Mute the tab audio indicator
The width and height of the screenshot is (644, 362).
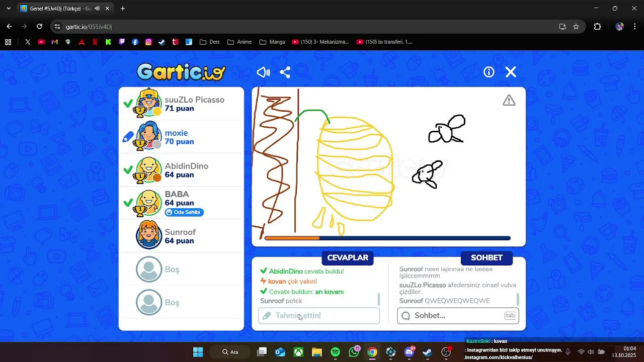click(97, 9)
